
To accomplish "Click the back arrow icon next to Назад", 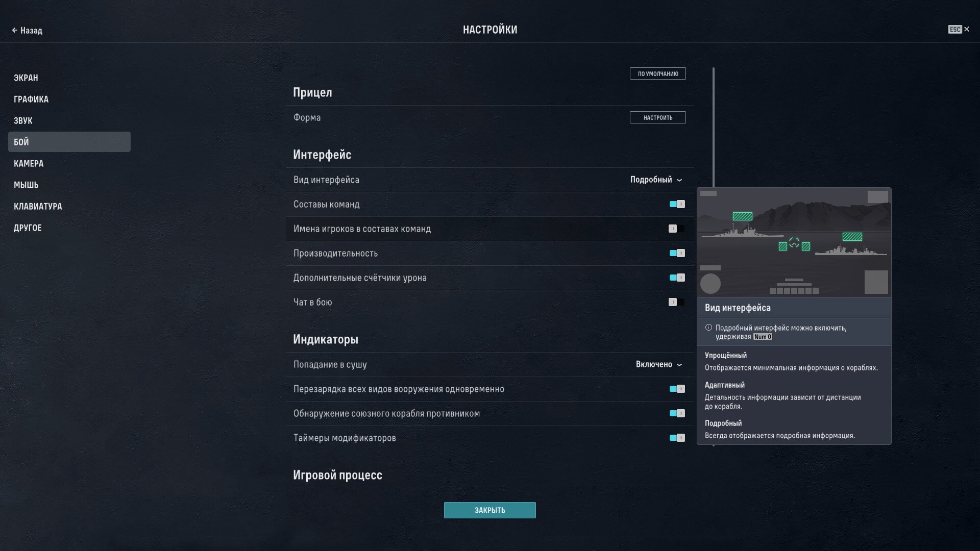I will click(x=15, y=31).
